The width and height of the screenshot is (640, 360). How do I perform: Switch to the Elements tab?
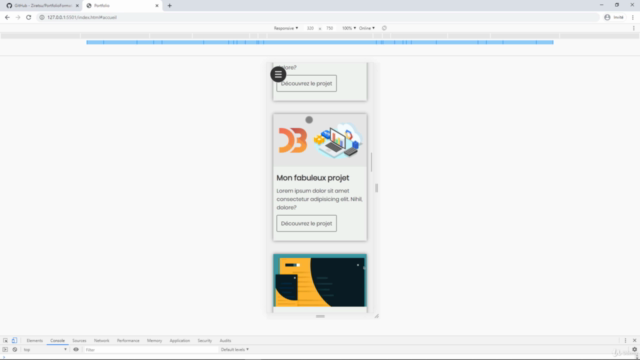pyautogui.click(x=35, y=340)
